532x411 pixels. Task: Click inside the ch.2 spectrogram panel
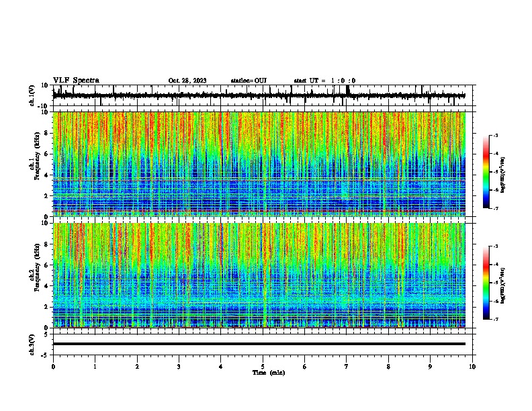[x=259, y=275]
